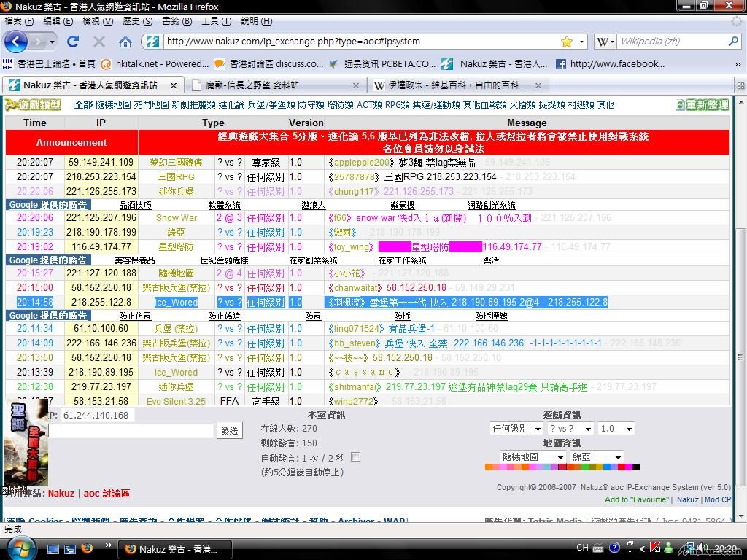
Task: Click the Add to "Favourite" link
Action: coord(636,499)
